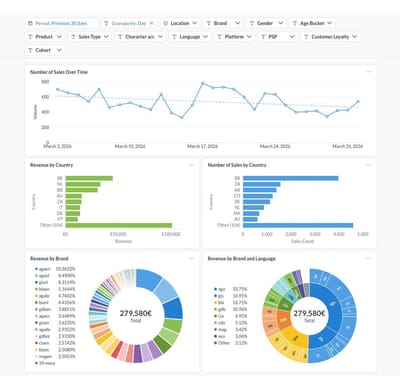Expand the Age Bucket filter
The width and height of the screenshot is (400, 376).
(312, 23)
